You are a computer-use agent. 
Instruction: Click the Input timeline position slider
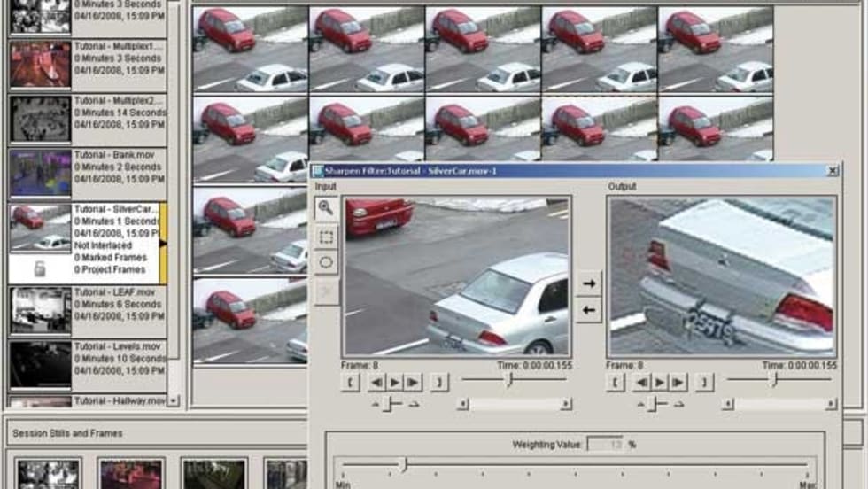coord(509,380)
